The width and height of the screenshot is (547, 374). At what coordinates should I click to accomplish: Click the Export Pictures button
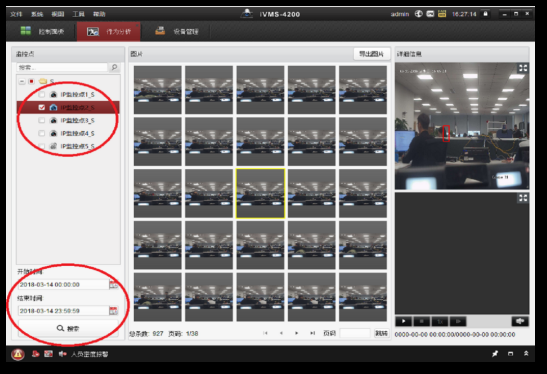(372, 54)
